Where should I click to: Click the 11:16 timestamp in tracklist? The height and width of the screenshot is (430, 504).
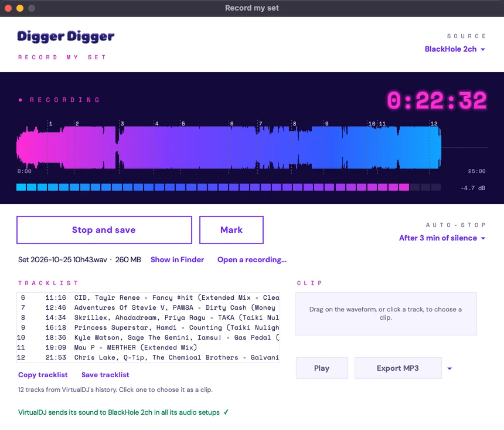tap(56, 298)
